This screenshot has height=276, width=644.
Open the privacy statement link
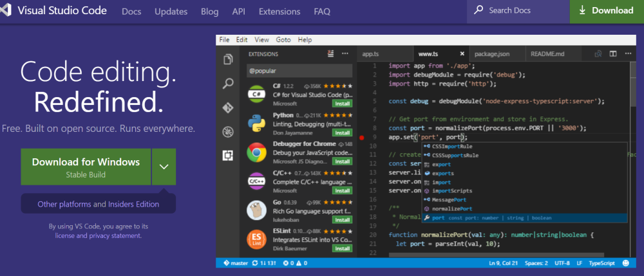115,236
